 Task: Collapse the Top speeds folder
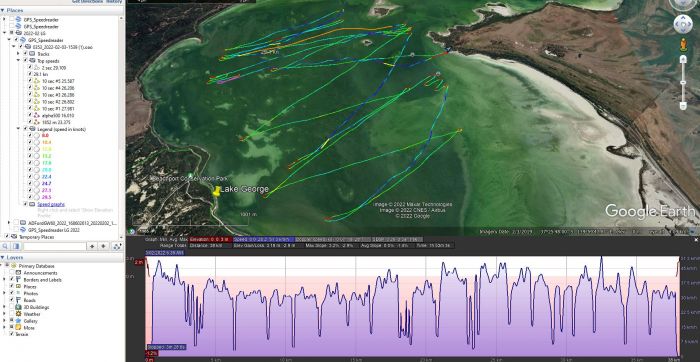tap(19, 61)
